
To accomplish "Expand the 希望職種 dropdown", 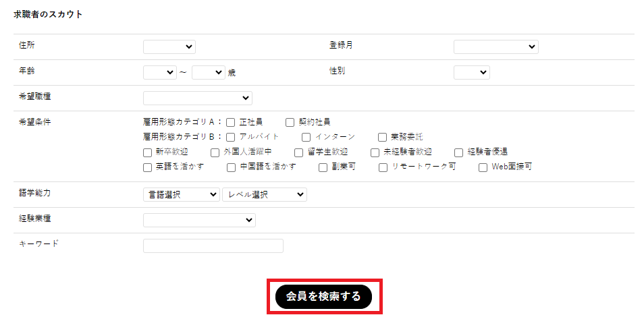I will (197, 98).
